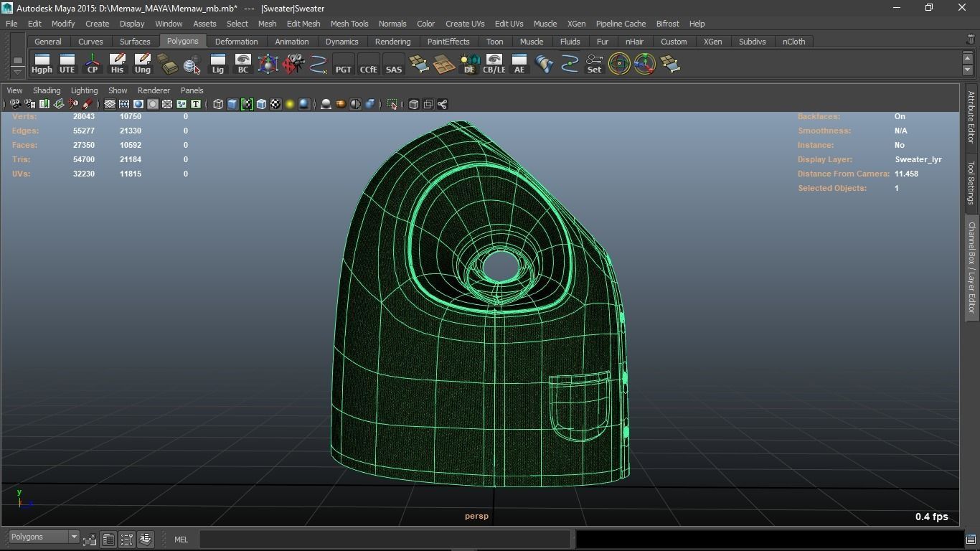Open the CB/LE shelf icon
The image size is (980, 551).
(x=494, y=64)
